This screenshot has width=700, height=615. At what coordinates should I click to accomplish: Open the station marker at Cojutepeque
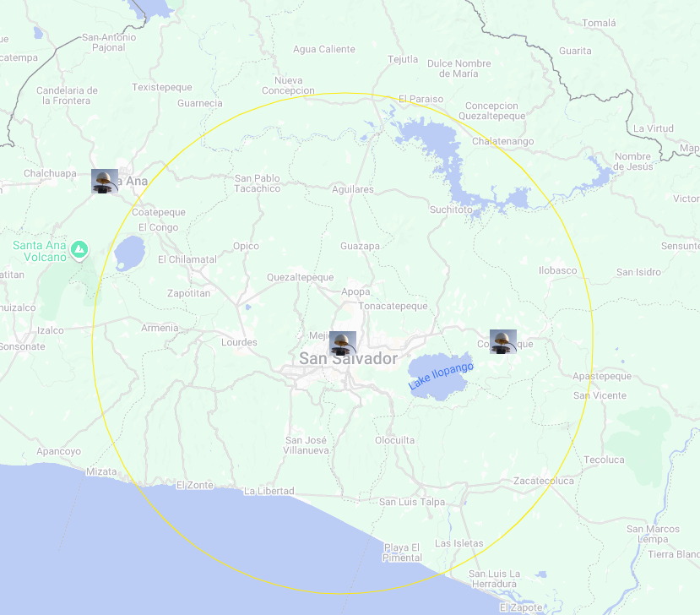[503, 341]
